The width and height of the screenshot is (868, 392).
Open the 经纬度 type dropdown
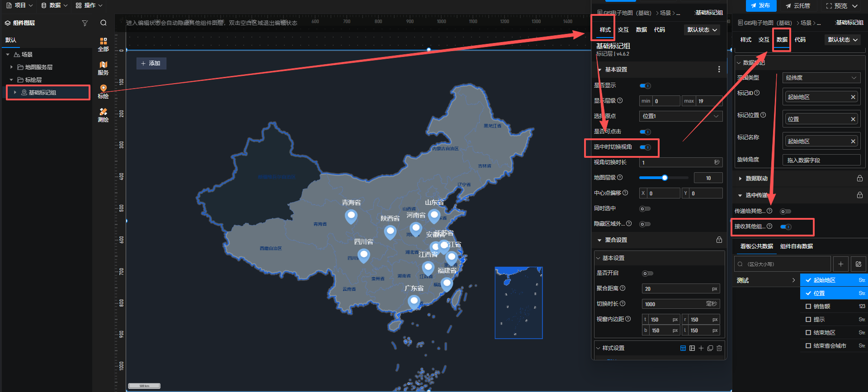pos(821,78)
